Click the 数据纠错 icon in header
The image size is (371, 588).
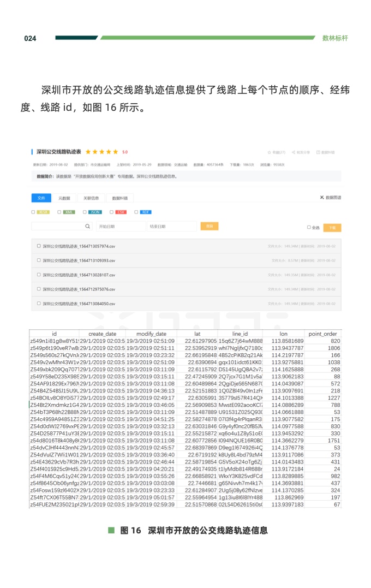tap(318, 152)
